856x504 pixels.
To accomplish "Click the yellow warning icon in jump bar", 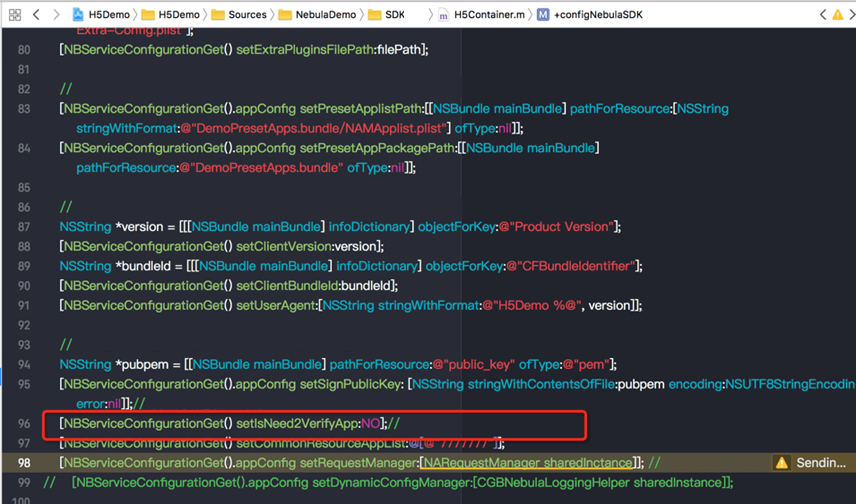I will (x=838, y=15).
